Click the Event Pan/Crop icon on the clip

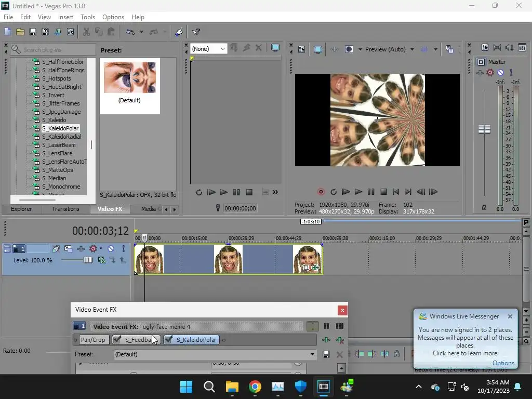(305, 268)
